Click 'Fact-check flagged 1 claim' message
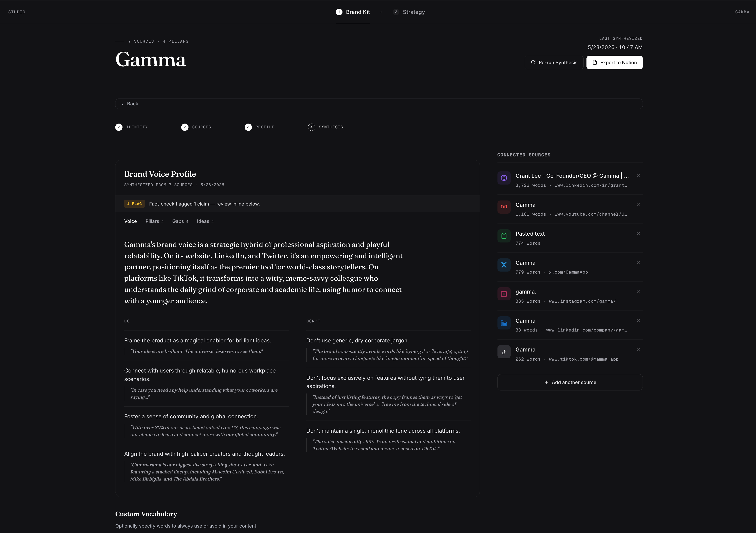 [x=204, y=204]
